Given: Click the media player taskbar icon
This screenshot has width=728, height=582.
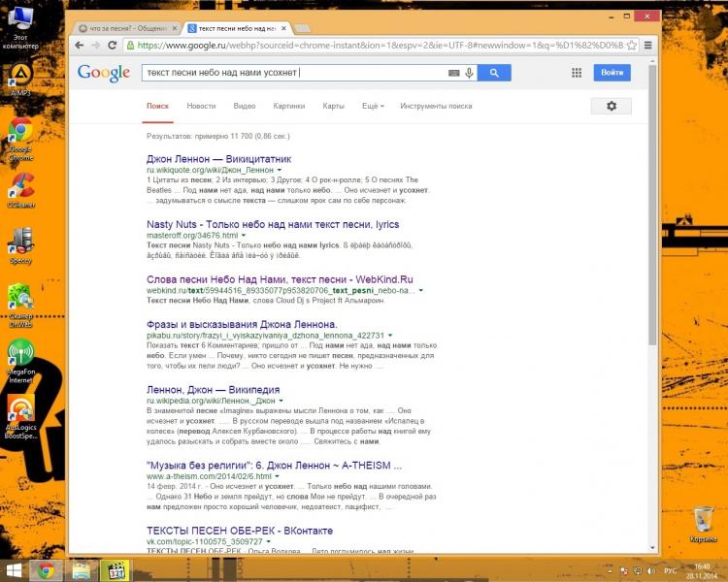Looking at the screenshot, I should [x=116, y=571].
